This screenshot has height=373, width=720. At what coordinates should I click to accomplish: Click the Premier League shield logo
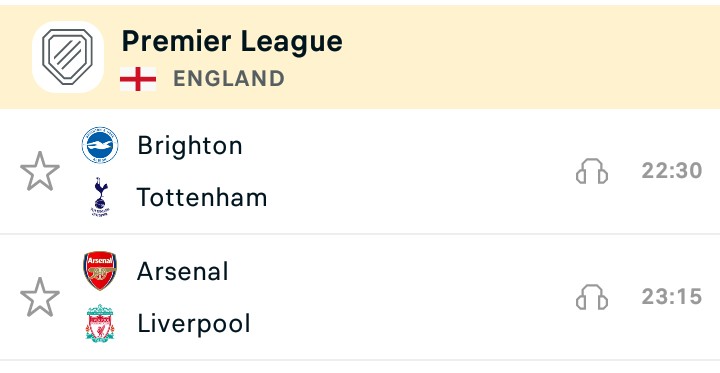68,57
